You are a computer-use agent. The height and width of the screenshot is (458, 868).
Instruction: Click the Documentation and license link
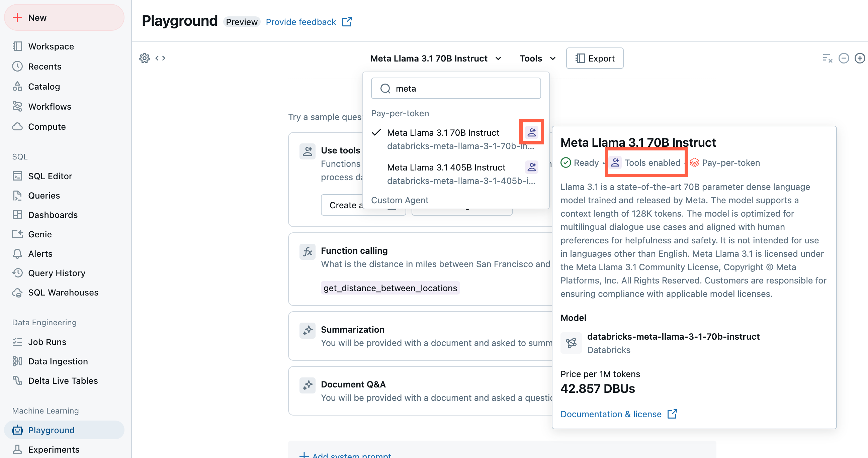pyautogui.click(x=619, y=413)
